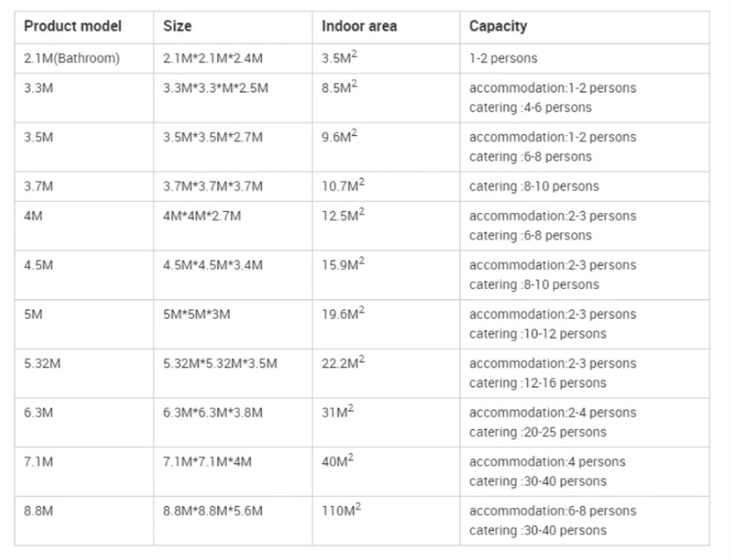Click the Capacity column header
Image resolution: width=731 pixels, height=560 pixels.
pos(497,27)
